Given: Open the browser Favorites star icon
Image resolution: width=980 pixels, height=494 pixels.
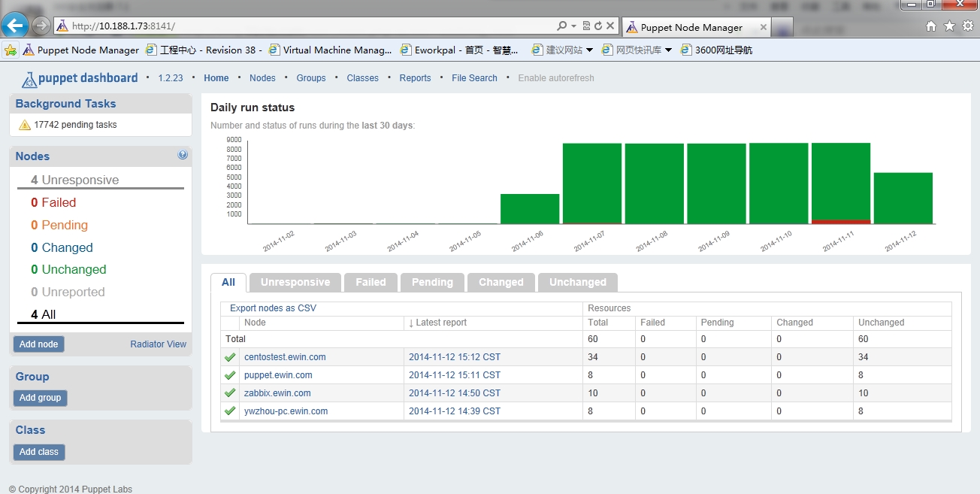Looking at the screenshot, I should [x=949, y=26].
